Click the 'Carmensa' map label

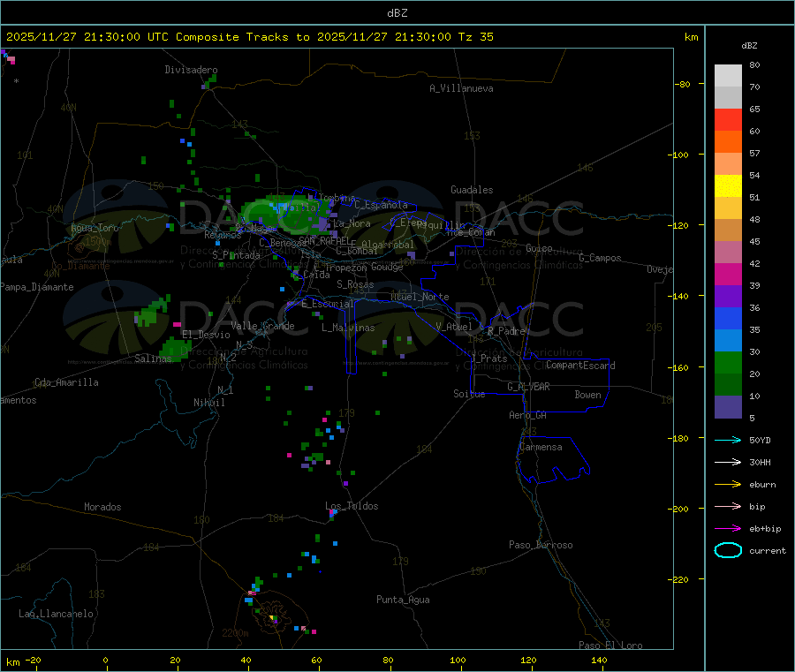[x=541, y=447]
